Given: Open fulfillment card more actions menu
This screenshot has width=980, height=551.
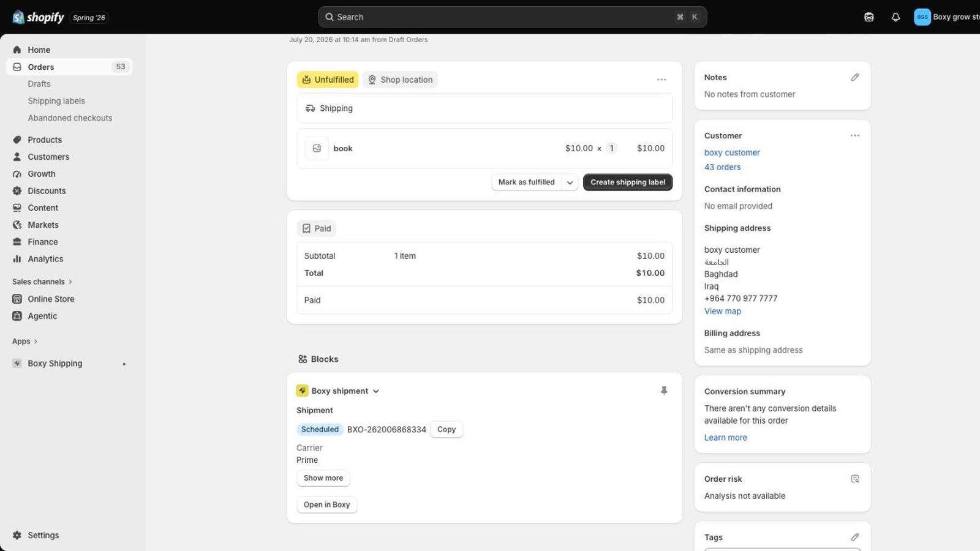Looking at the screenshot, I should [x=661, y=80].
